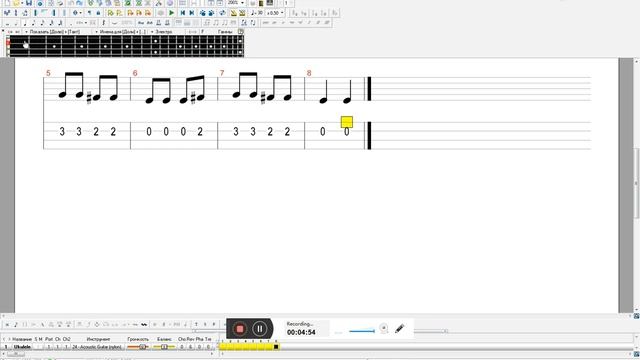Screen dimensions: 640x360
Task: Open the blue circle dropdown in second toolbar
Action: (77, 13)
